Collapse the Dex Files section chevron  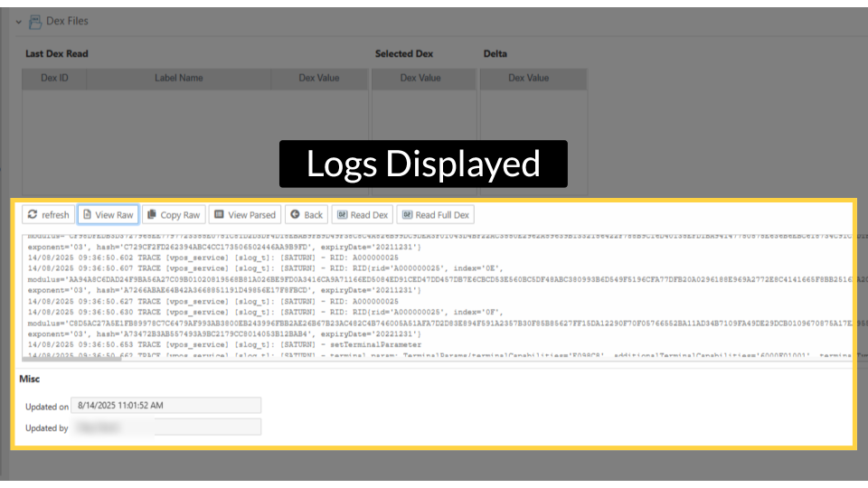tap(18, 22)
